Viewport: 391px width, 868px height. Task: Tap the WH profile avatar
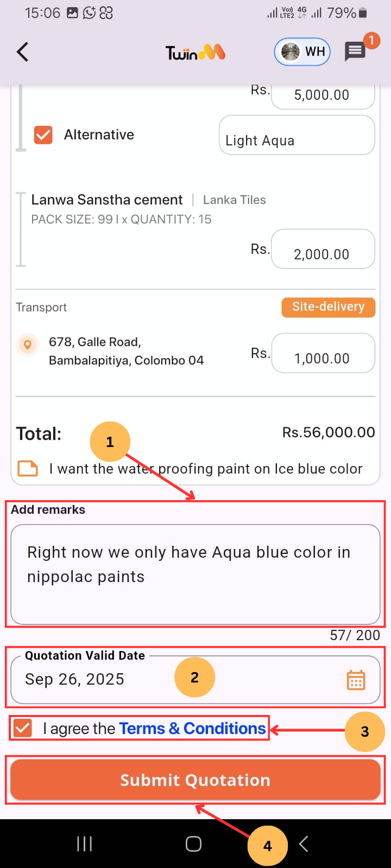point(302,52)
